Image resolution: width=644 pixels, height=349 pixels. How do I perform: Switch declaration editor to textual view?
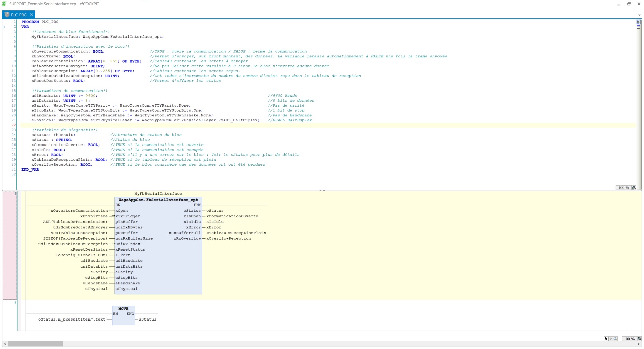(x=638, y=22)
